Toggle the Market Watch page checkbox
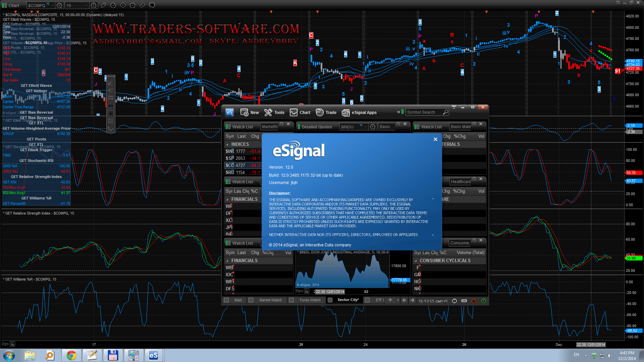 click(x=251, y=300)
